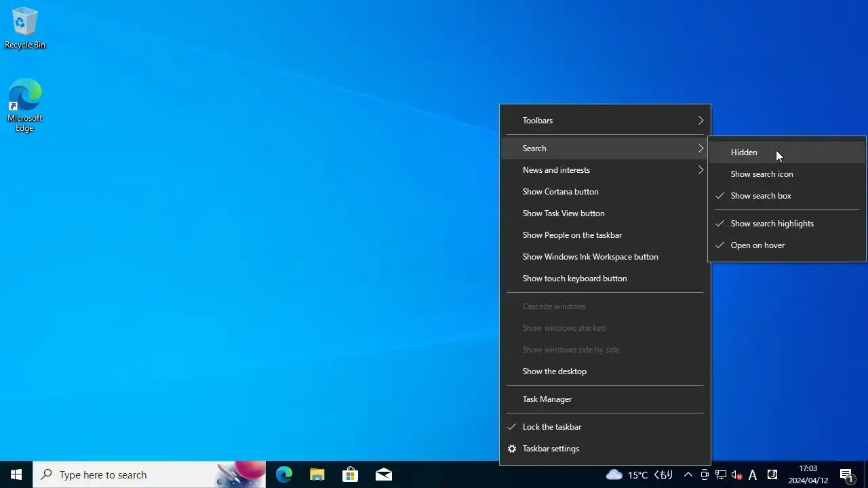Click the muted speaker volume icon

[736, 474]
